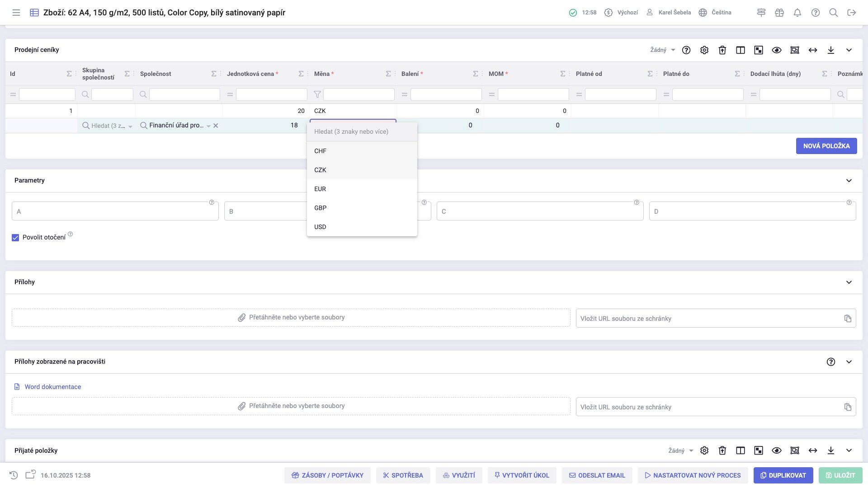868x488 pixels.
Task: Toggle eye visibility icon in Přijaté položky
Action: [x=776, y=450]
